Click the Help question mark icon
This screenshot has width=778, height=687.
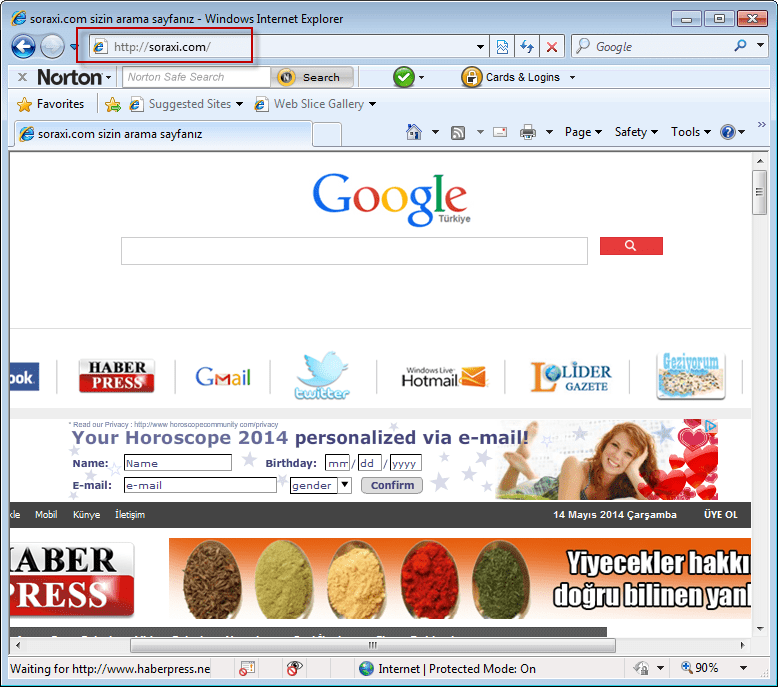pyautogui.click(x=728, y=132)
